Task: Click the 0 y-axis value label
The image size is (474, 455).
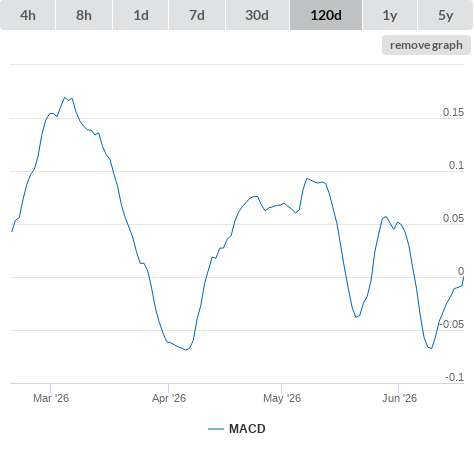Action: [461, 271]
